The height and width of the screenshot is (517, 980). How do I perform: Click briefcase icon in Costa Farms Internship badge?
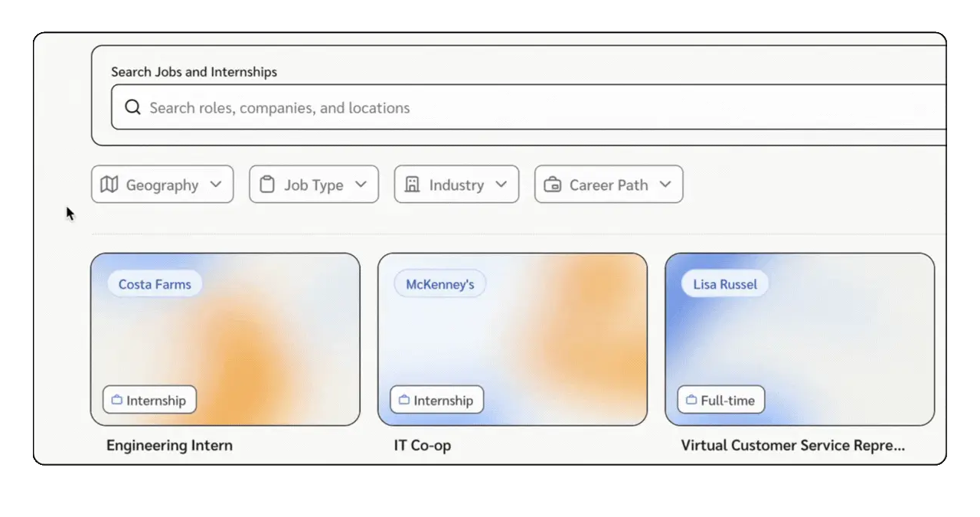(x=117, y=400)
